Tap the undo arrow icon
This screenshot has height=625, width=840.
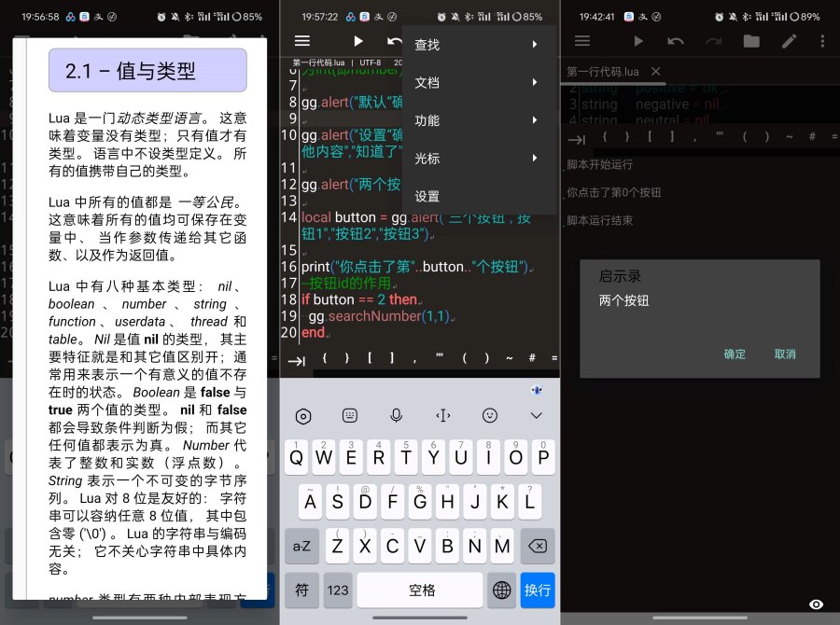tap(674, 41)
